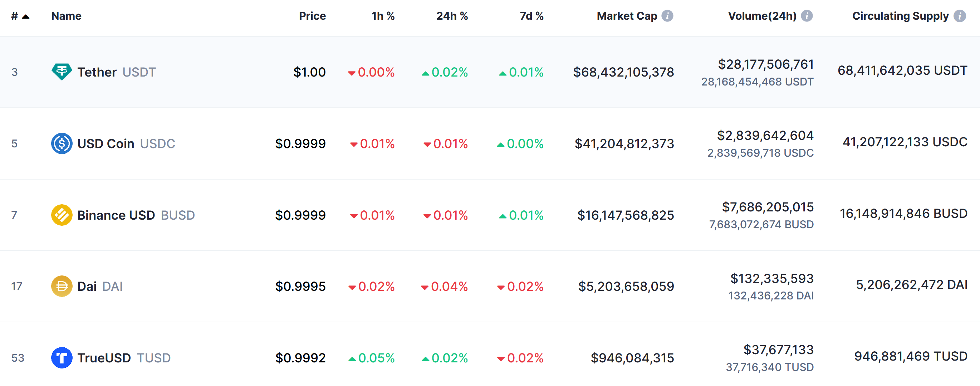Open the Tether USDT coin page
The image size is (980, 386).
click(x=97, y=72)
